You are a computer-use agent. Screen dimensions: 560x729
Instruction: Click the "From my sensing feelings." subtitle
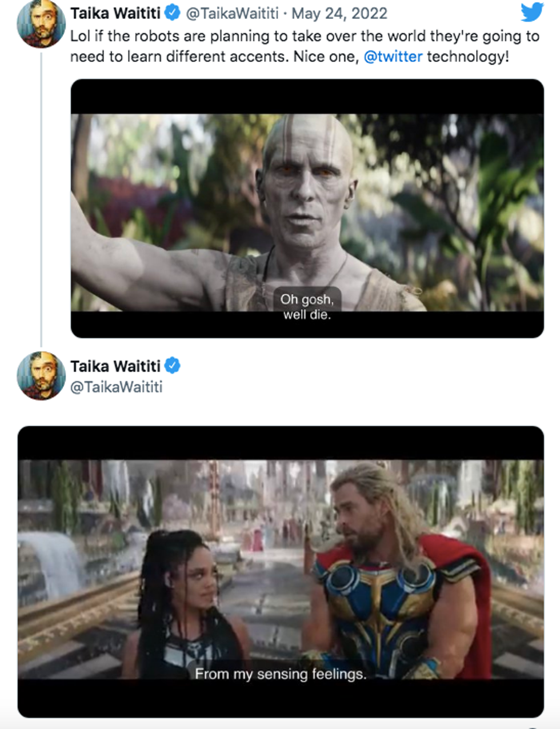281,674
